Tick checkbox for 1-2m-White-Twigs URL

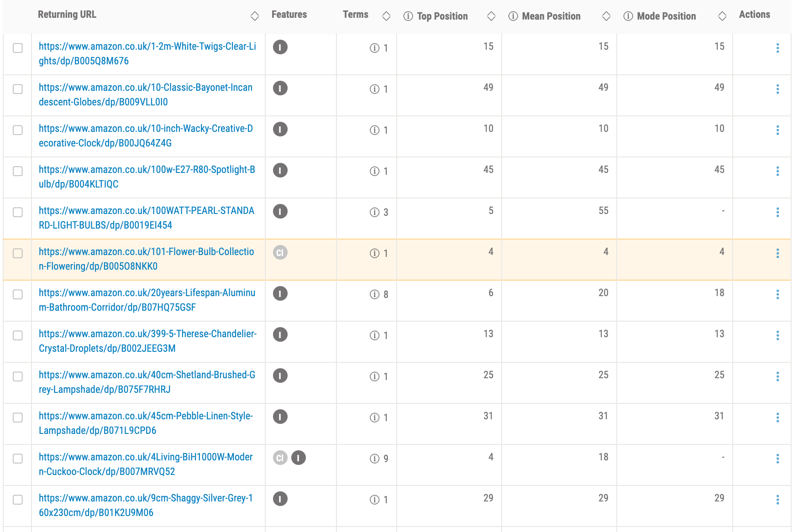click(18, 48)
